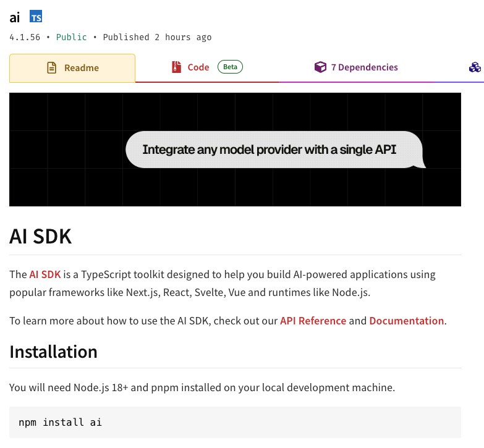Click the Code zip file icon
This screenshot has width=484, height=448.
click(x=176, y=67)
